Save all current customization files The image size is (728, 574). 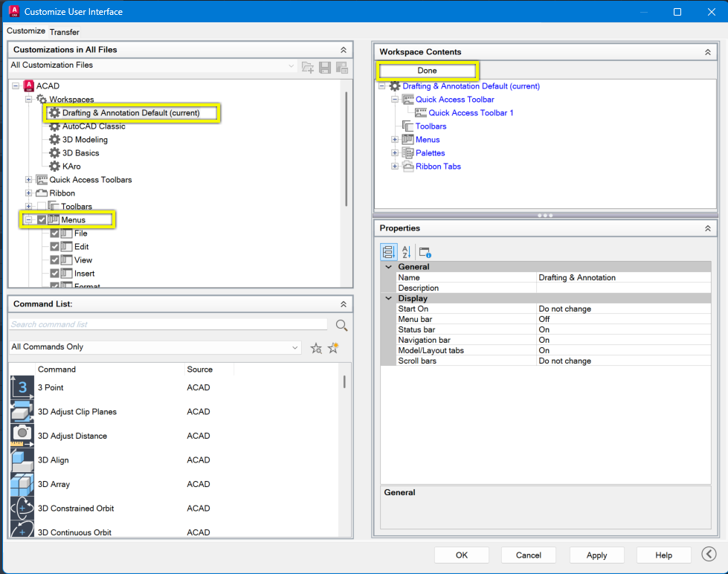(x=325, y=67)
